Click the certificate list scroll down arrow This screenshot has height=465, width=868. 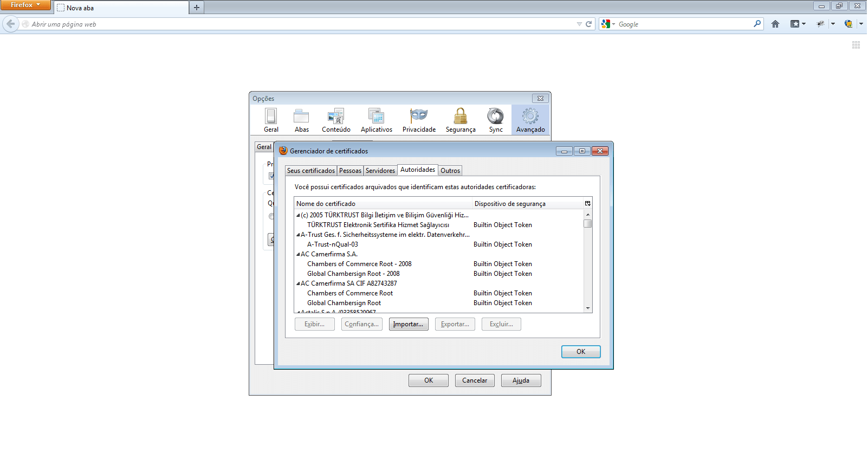pos(588,308)
